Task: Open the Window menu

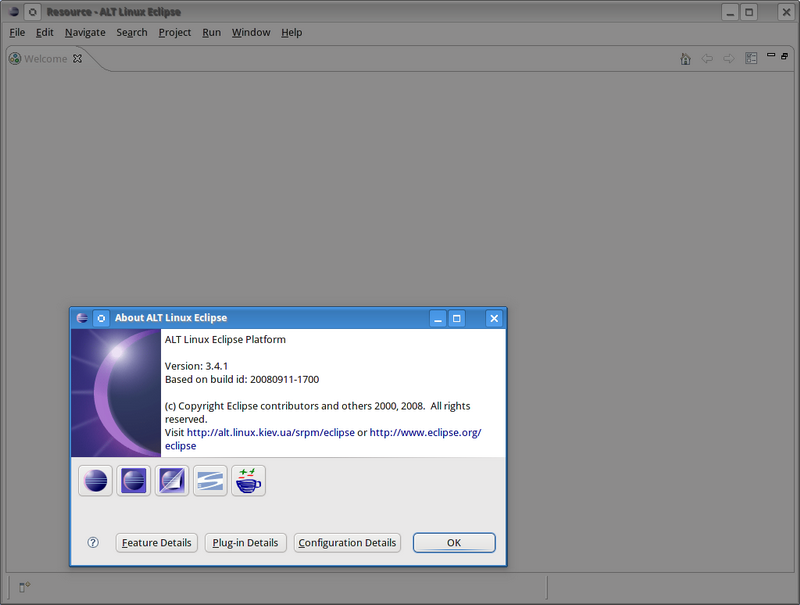Action: tap(251, 32)
